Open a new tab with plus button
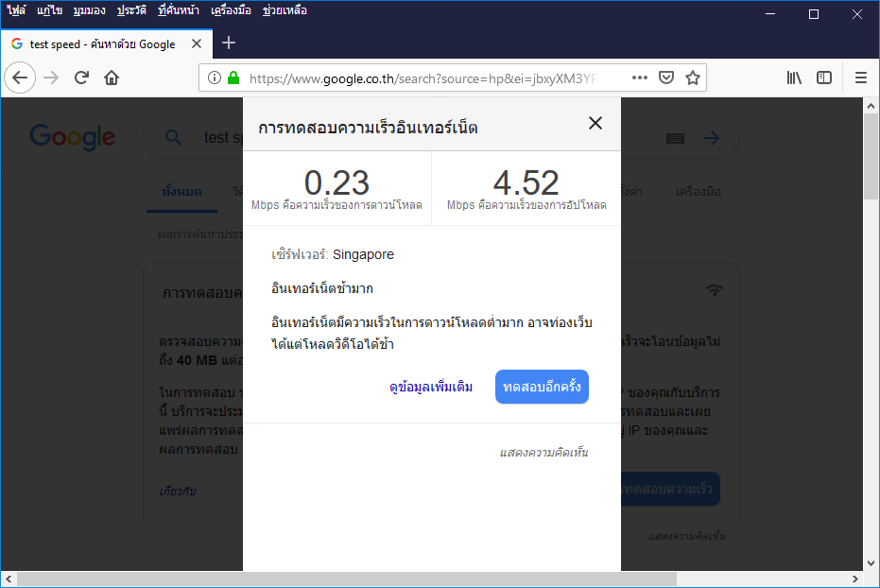 [229, 43]
